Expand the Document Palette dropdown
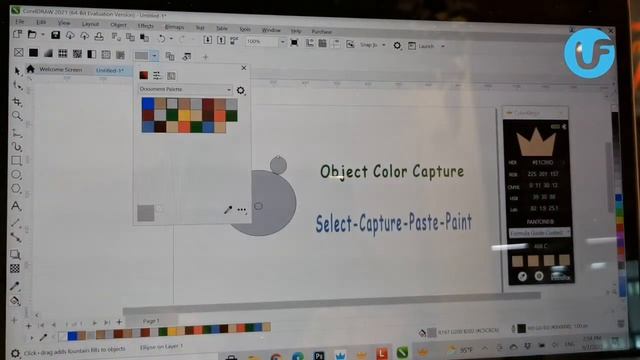Image resolution: width=640 pixels, height=360 pixels. coord(229,90)
